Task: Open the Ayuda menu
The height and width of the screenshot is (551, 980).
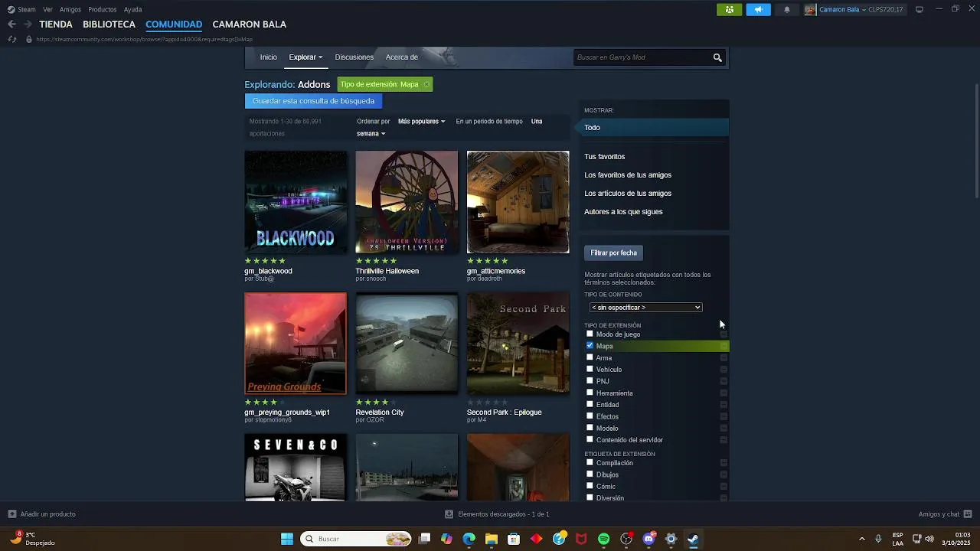Action: coord(132,10)
